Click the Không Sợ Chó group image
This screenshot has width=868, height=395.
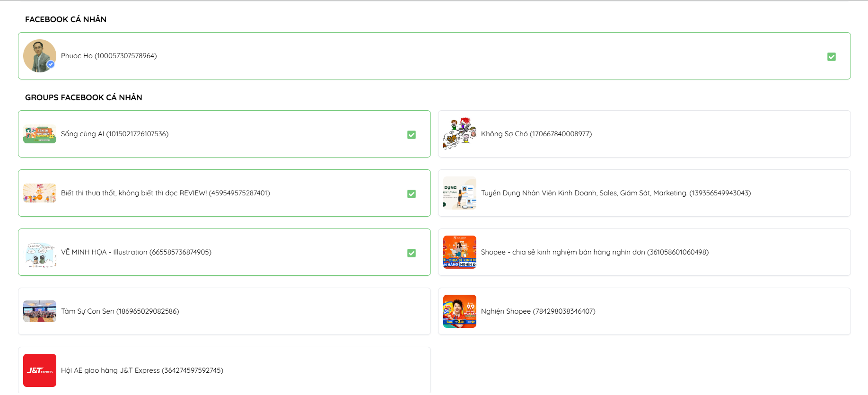click(x=460, y=134)
